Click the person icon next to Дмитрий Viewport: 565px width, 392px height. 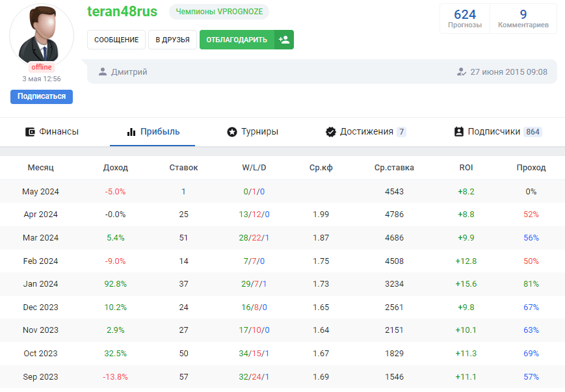[x=102, y=72]
